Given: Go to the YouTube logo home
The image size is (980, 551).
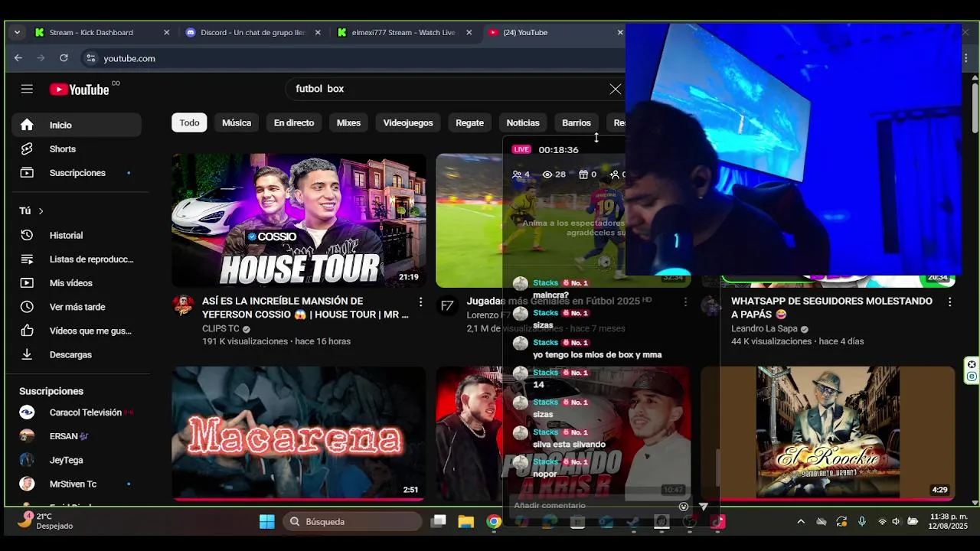Looking at the screenshot, I should point(80,90).
